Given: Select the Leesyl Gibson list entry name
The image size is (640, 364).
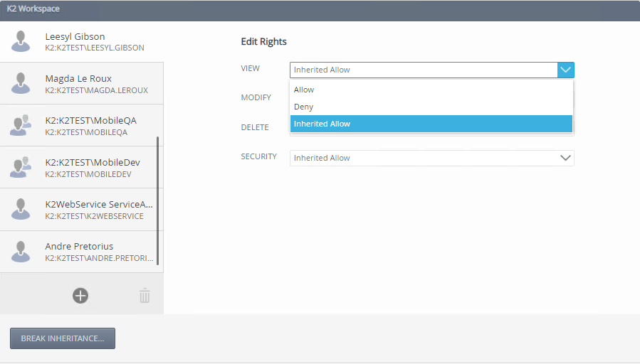Looking at the screenshot, I should 75,36.
